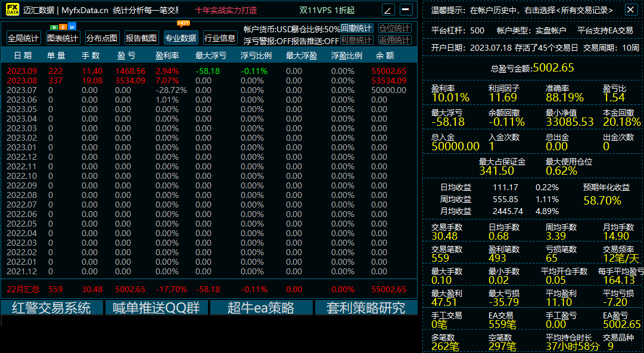This screenshot has height=353, width=644.
Task: Select the 2021.12 row
Action: pyautogui.click(x=209, y=271)
